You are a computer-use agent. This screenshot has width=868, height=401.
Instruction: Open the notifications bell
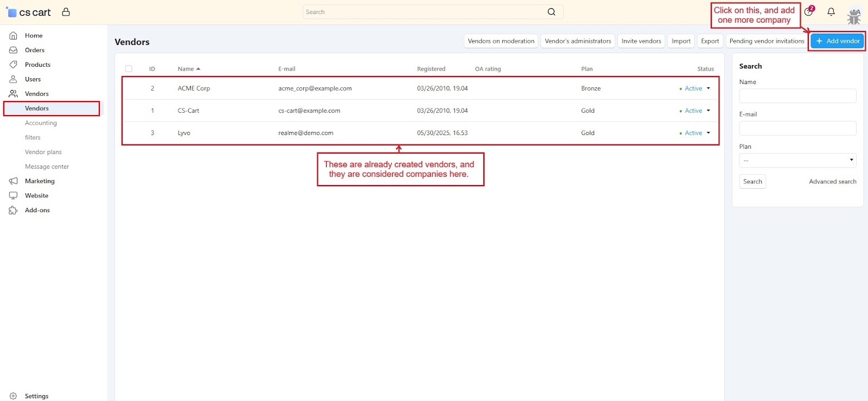click(x=831, y=12)
